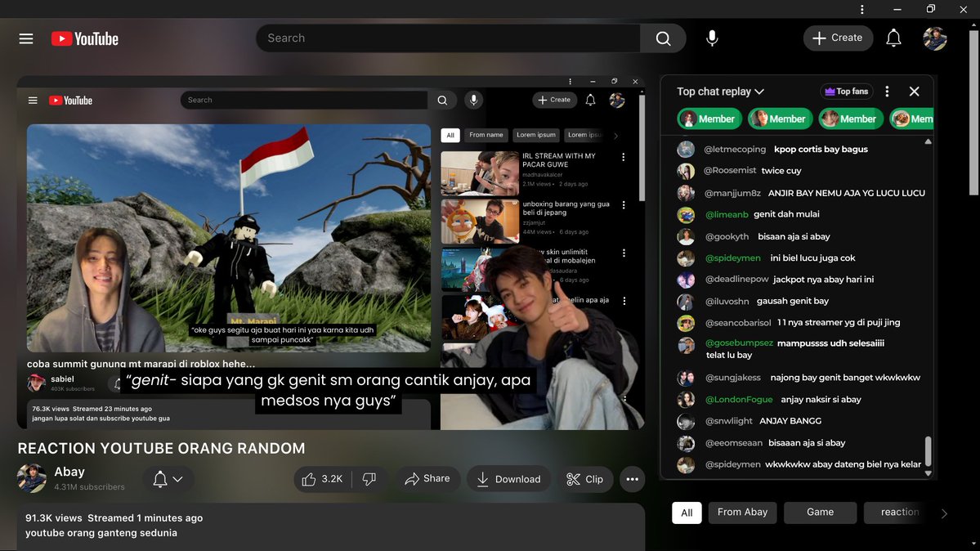980x551 pixels.
Task: Open the hamburger guide menu in outer YouTube
Action: click(x=25, y=38)
